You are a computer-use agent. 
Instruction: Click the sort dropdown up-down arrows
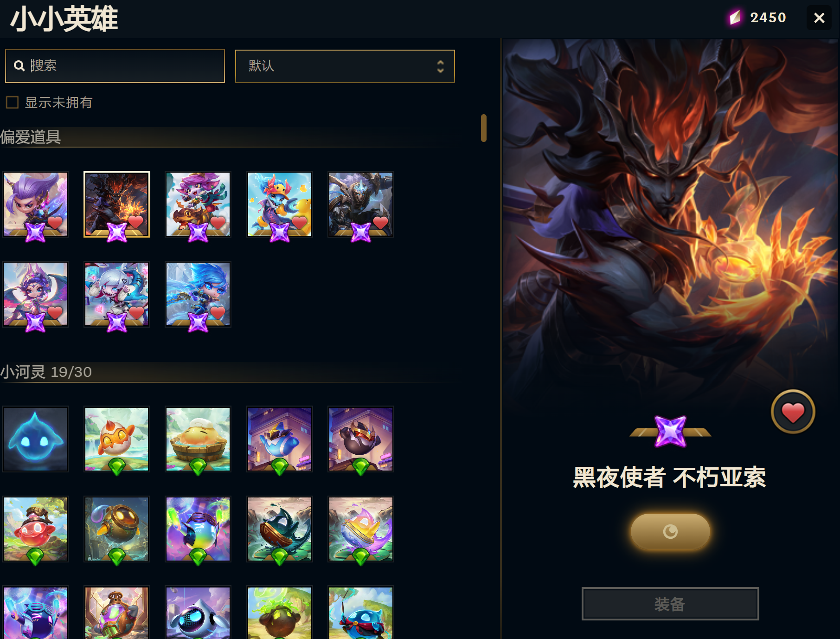tap(440, 66)
